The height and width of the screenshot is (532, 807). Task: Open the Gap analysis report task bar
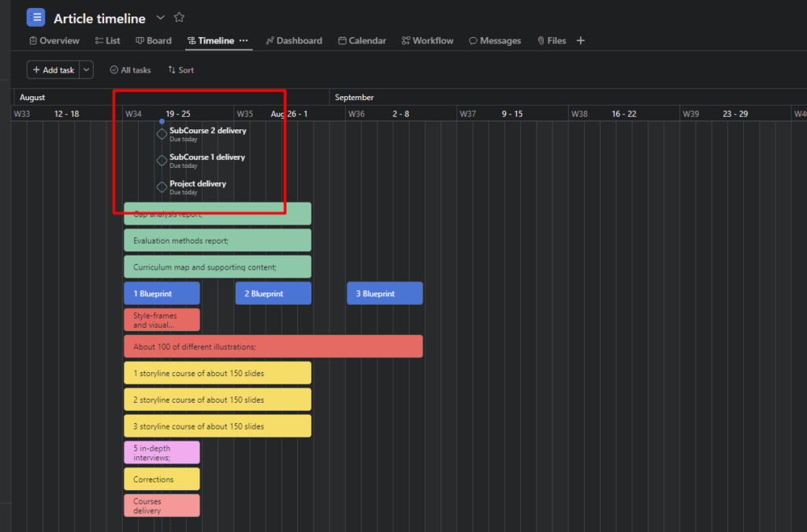tap(218, 214)
